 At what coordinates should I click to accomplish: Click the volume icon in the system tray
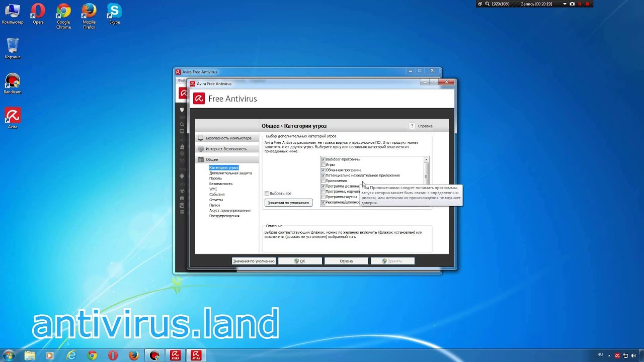pyautogui.click(x=633, y=355)
